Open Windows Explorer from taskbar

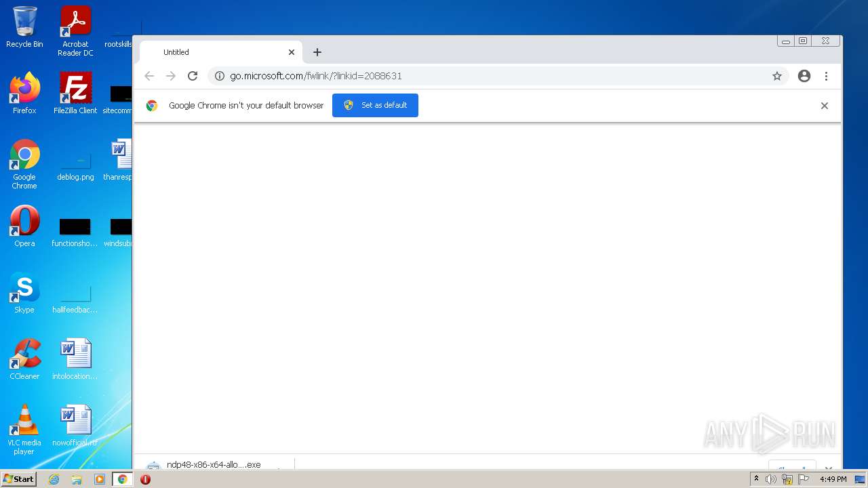click(x=77, y=479)
